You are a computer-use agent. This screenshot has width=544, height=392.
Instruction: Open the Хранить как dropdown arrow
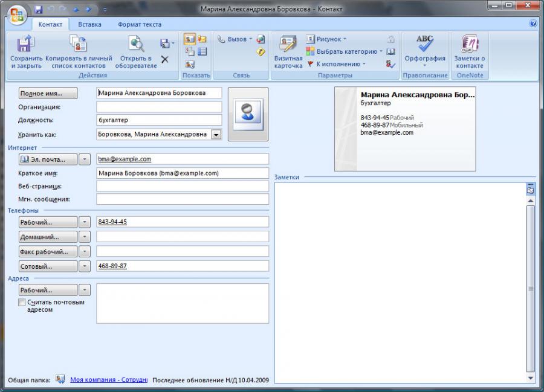click(x=216, y=135)
